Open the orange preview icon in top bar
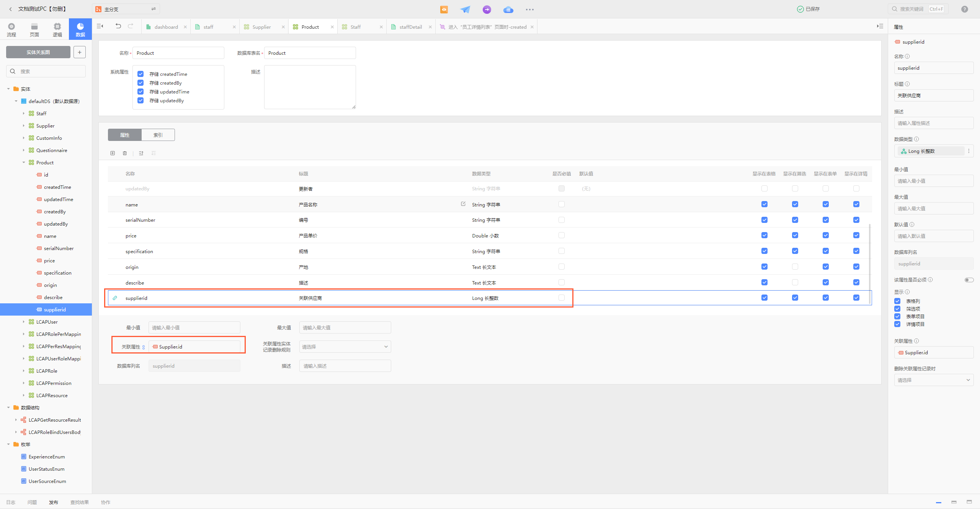Image resolution: width=980 pixels, height=509 pixels. tap(444, 9)
